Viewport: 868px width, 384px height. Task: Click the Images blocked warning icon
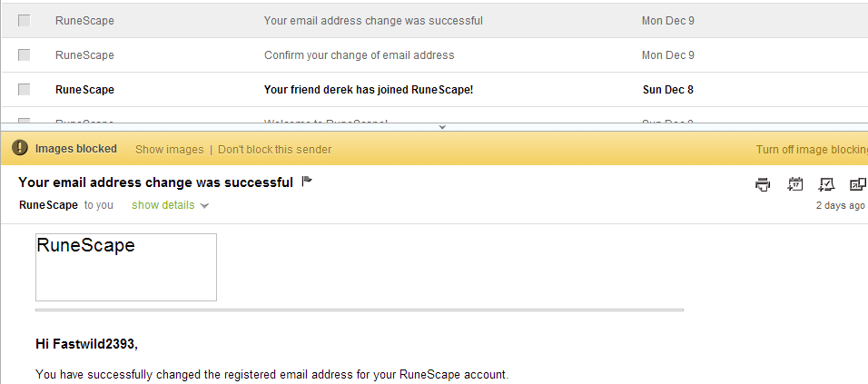tap(20, 148)
